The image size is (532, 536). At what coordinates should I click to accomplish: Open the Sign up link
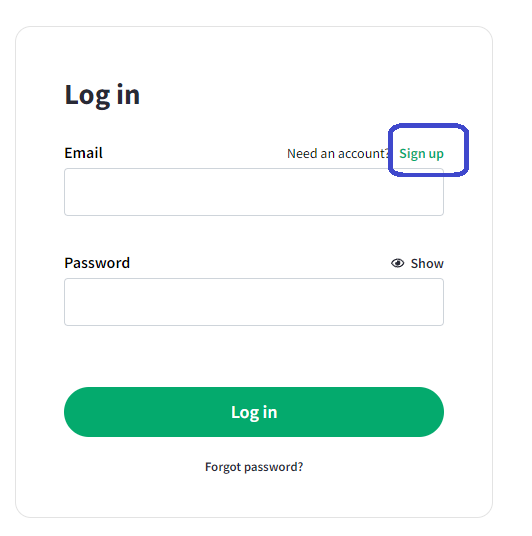pyautogui.click(x=421, y=154)
